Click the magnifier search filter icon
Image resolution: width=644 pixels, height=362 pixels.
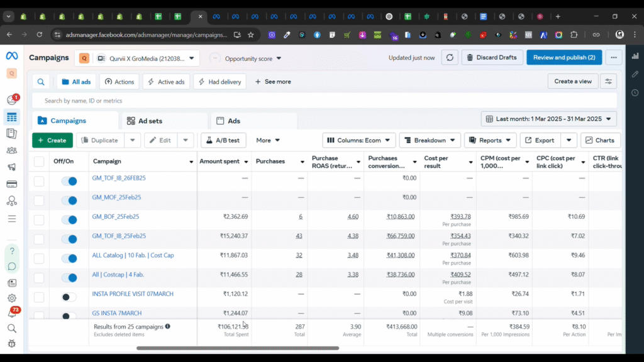[x=41, y=82]
